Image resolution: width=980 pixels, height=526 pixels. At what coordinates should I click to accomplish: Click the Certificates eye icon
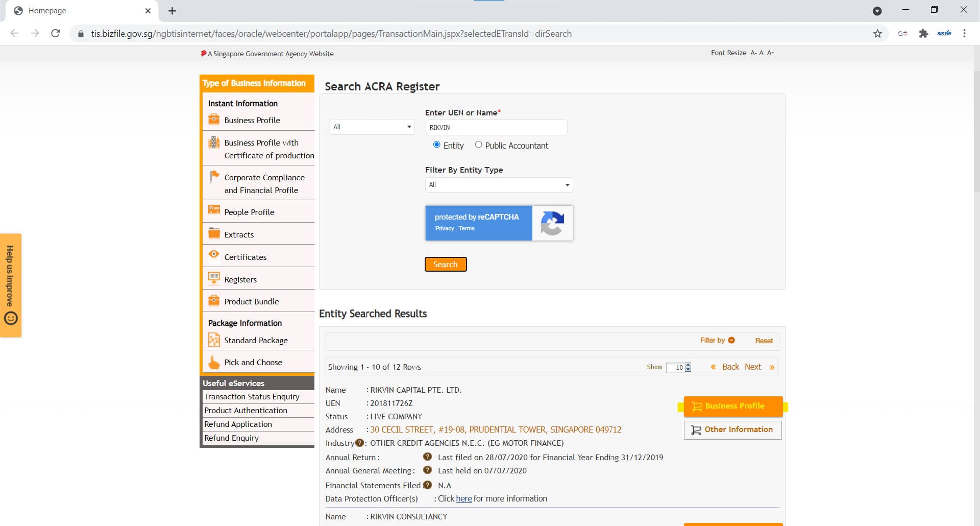(214, 254)
